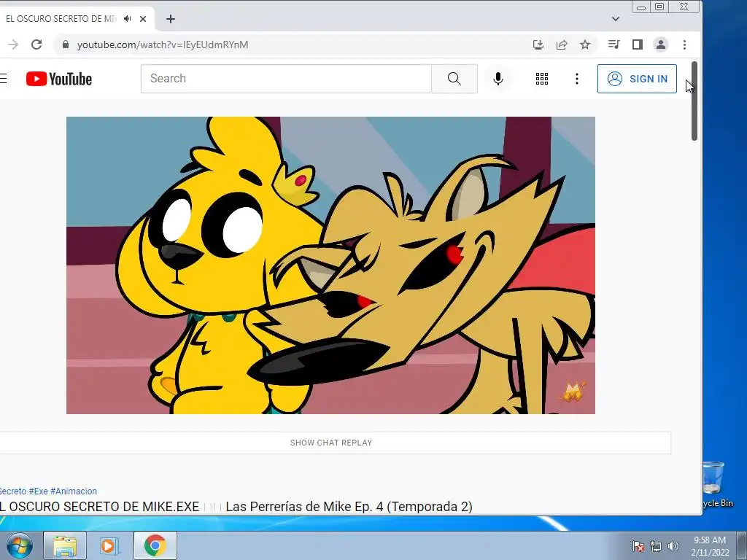Expand SHOW CHAT REPLAY
The height and width of the screenshot is (560, 747).
(331, 443)
